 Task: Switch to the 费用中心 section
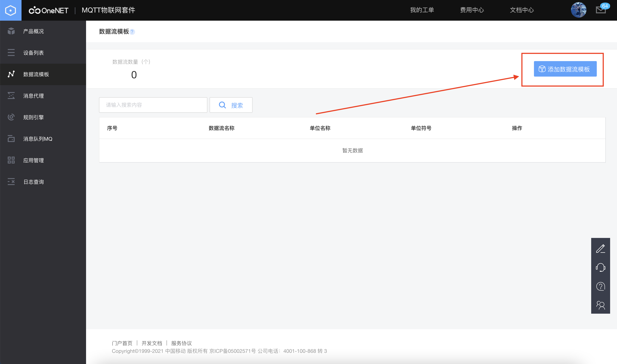pyautogui.click(x=472, y=10)
